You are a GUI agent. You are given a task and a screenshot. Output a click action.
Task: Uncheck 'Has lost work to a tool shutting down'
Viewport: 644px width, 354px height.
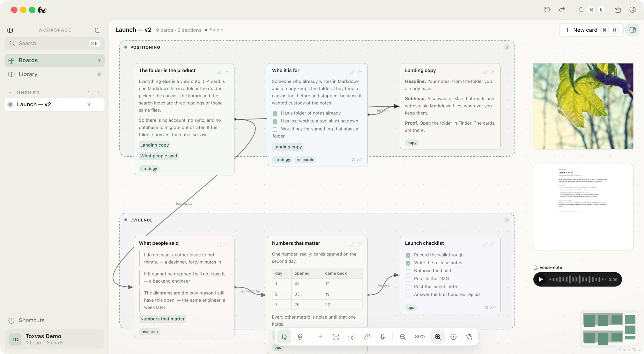tap(275, 121)
